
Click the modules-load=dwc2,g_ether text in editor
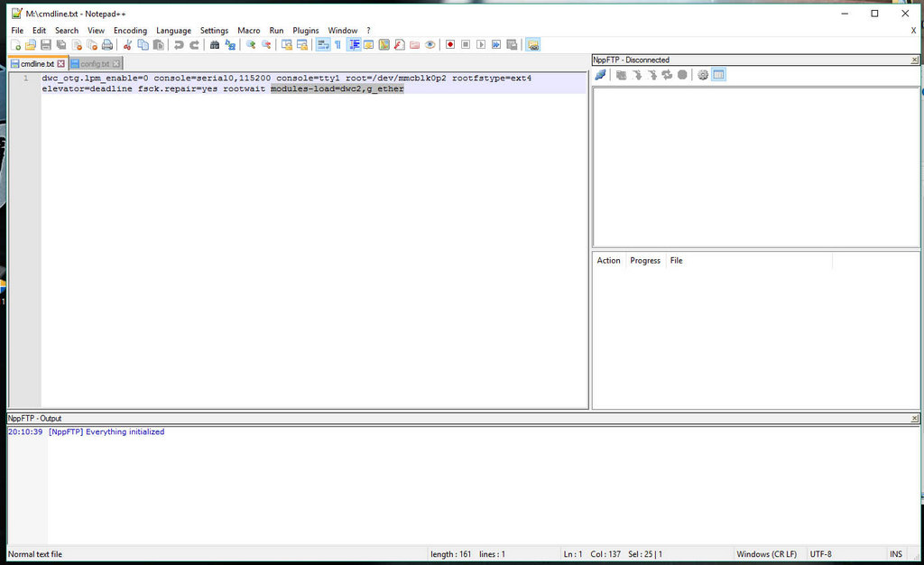(337, 89)
